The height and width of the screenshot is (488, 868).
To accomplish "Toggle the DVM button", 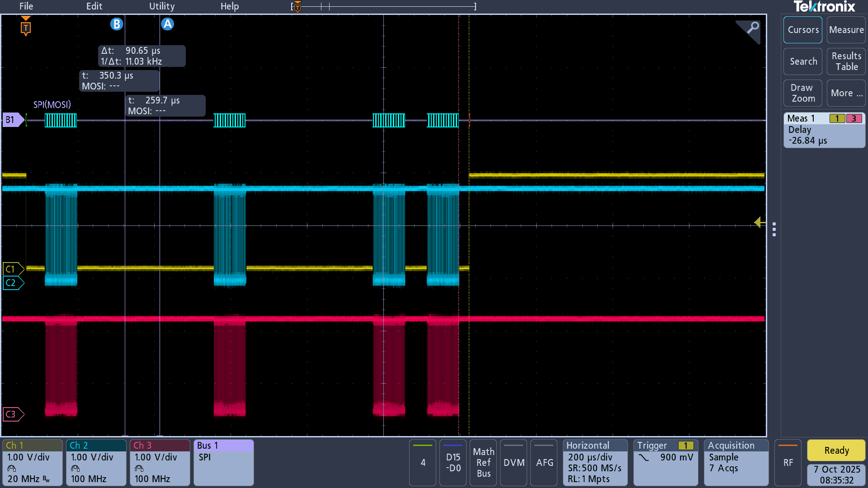I will click(x=514, y=462).
